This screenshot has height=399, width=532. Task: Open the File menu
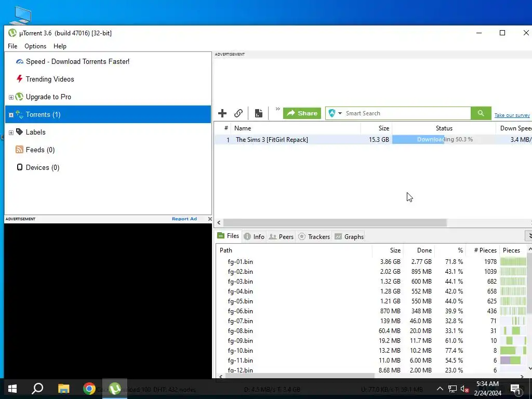coord(12,46)
